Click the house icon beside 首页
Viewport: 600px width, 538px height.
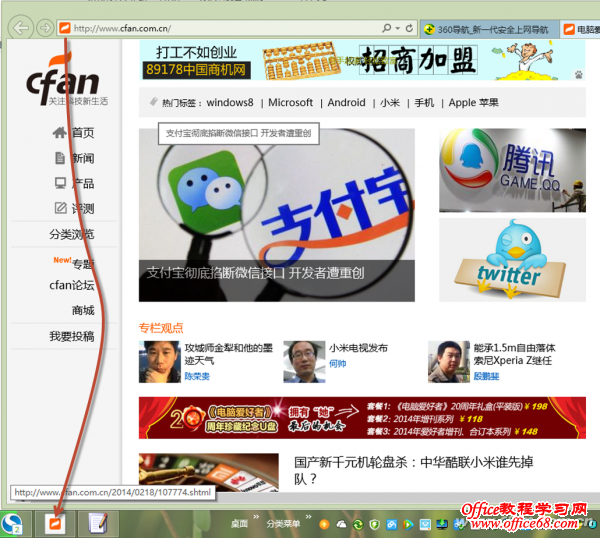coord(60,132)
